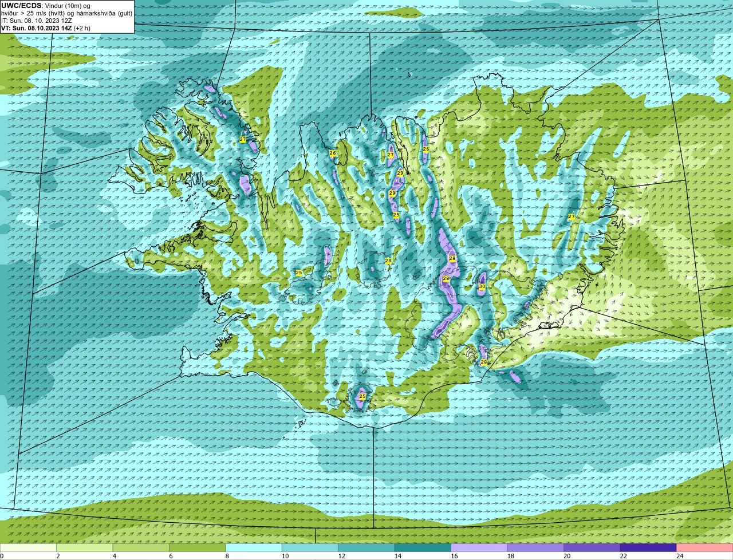733x560 pixels.
Task: Click the yellow gust marker reading 30
Action: click(482, 286)
